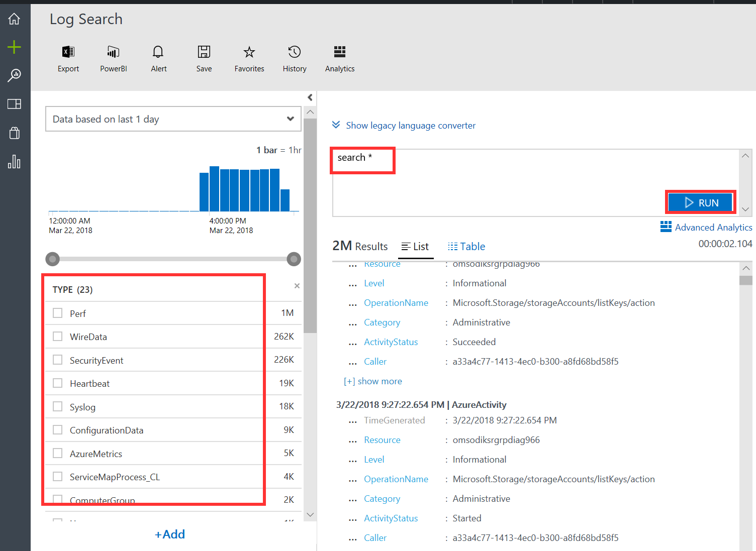Screen dimensions: 756x551
Task: Check the SecurityEvent type checkbox
Action: pyautogui.click(x=58, y=360)
